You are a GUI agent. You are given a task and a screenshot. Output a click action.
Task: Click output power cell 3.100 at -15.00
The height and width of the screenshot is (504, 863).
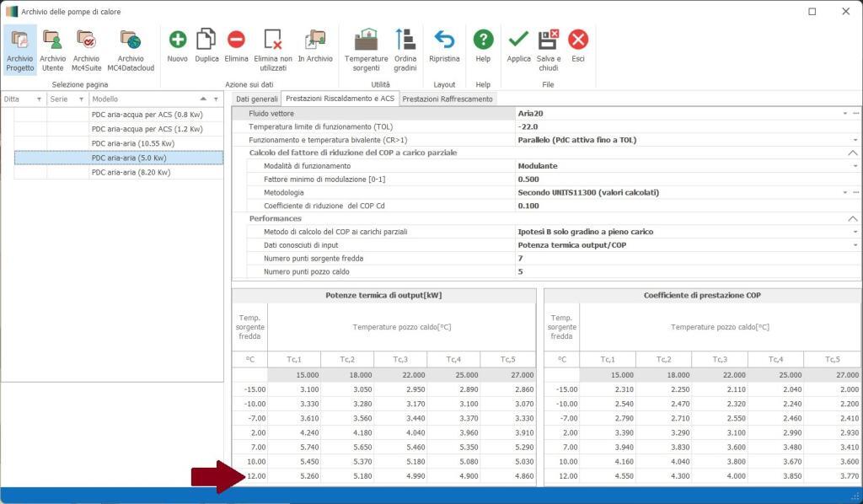pos(294,389)
